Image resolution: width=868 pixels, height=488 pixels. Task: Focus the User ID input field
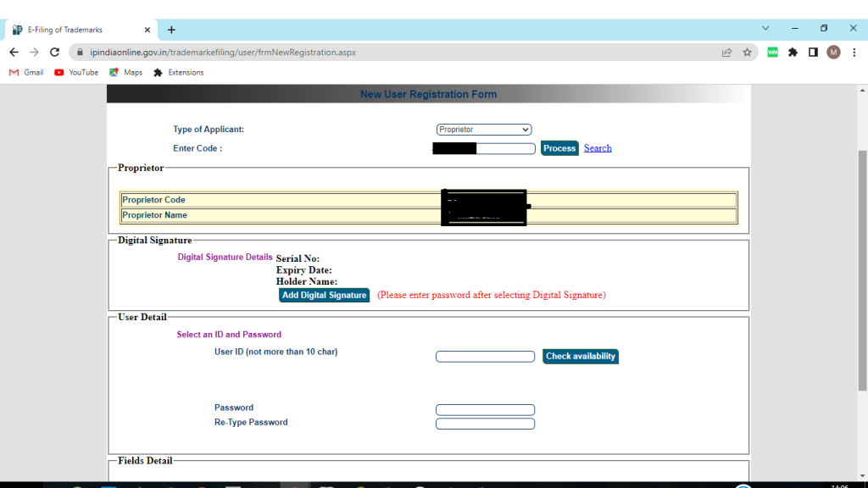click(485, 357)
